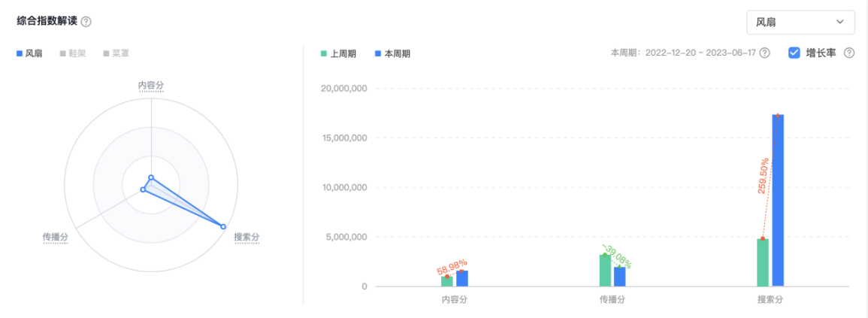Click 传播分 label on radar chart
This screenshot has width=868, height=318.
click(56, 238)
